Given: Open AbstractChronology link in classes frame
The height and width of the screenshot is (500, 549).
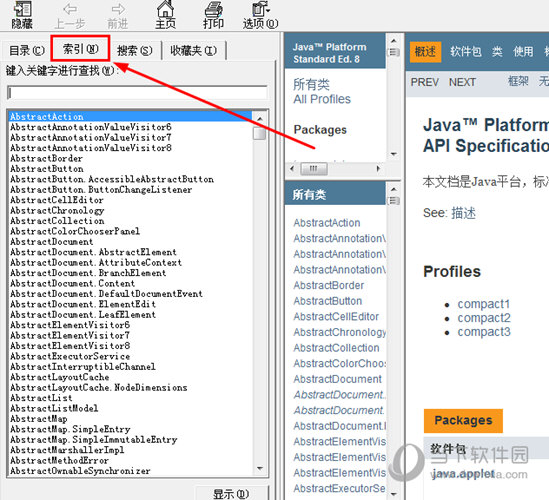Looking at the screenshot, I should 339,332.
